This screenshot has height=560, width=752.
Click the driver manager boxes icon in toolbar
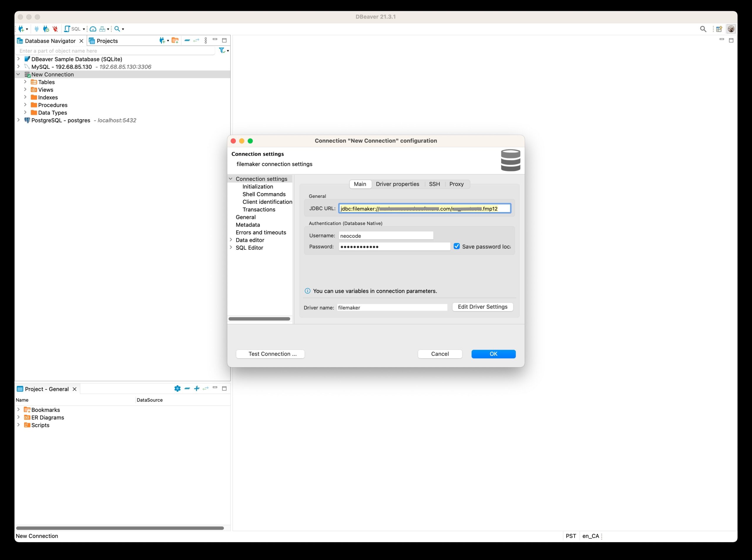[102, 29]
